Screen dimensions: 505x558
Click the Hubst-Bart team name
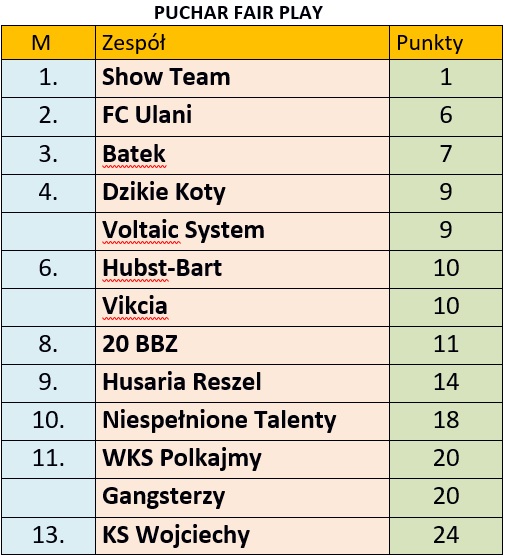(162, 268)
